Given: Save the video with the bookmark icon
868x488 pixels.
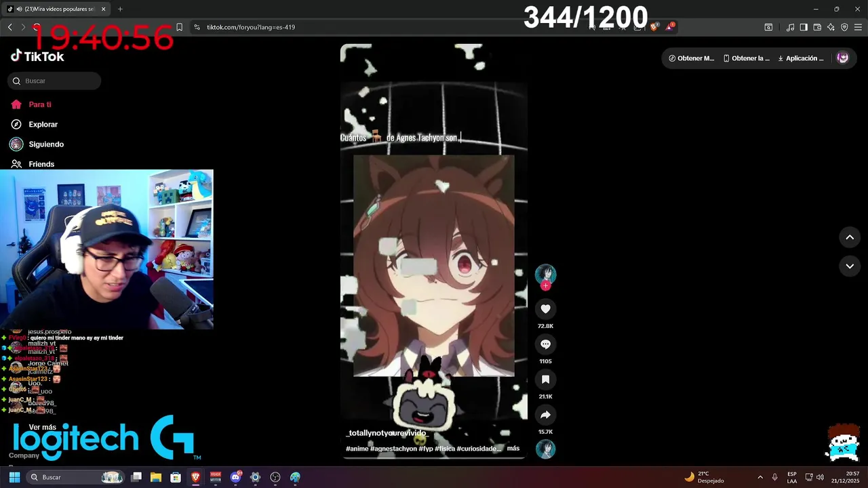Looking at the screenshot, I should (545, 380).
